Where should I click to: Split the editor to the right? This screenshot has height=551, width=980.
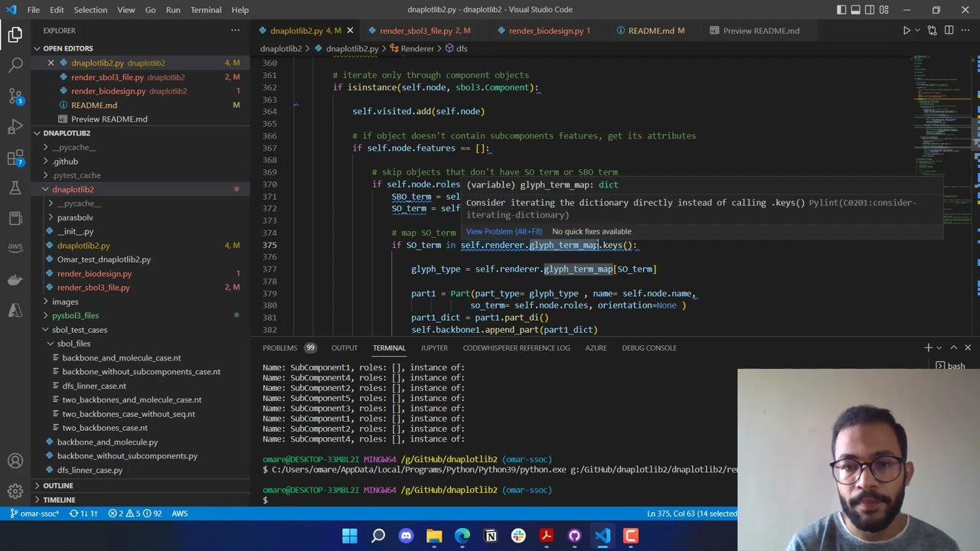click(949, 31)
